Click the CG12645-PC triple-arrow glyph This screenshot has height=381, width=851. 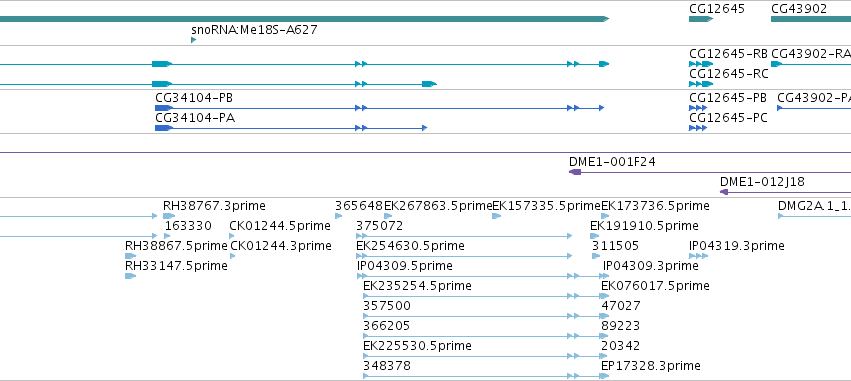click(x=698, y=128)
